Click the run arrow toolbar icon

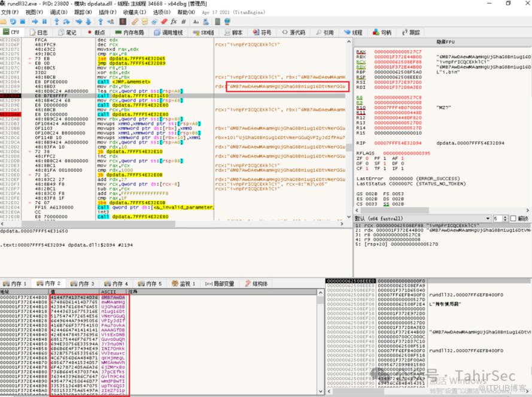[x=34, y=21]
